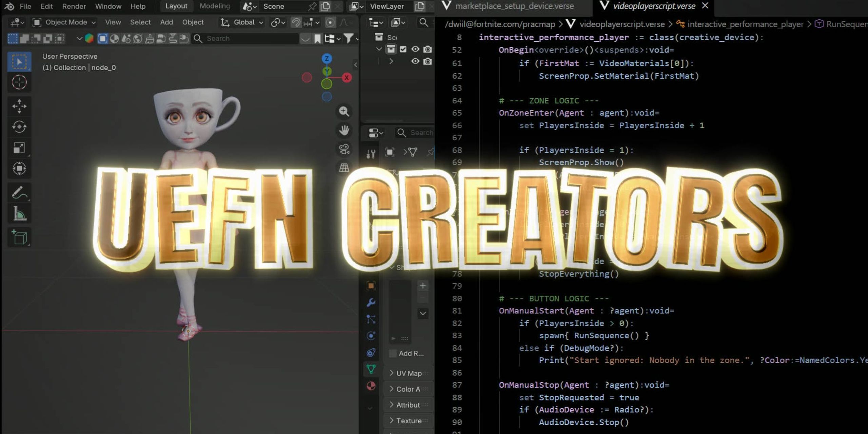Switch to the Modeling workspace tab
Viewport: 868px width, 434px height.
point(215,6)
